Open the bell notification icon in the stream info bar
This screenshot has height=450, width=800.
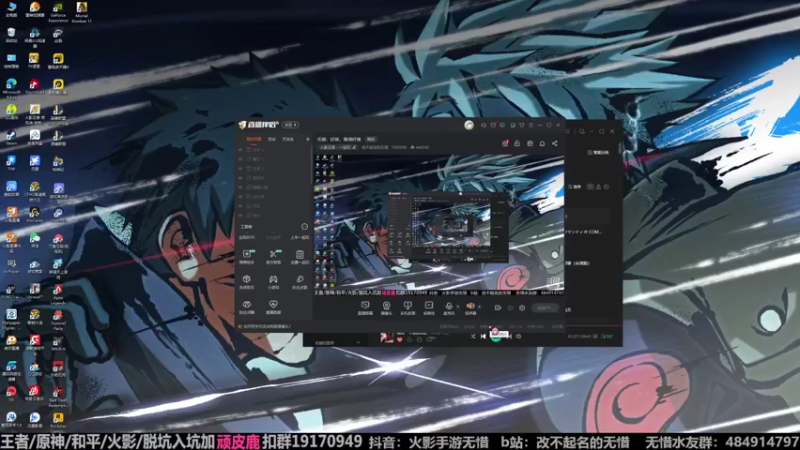pos(542,143)
